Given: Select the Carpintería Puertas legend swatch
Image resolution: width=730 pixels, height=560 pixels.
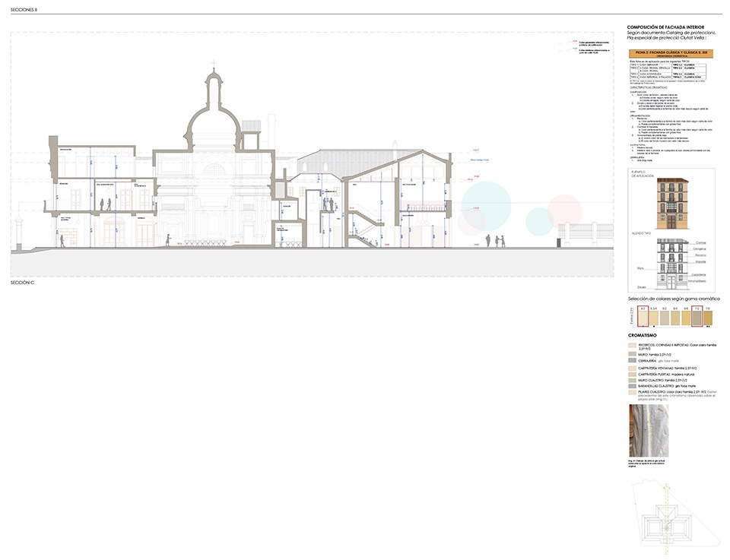Looking at the screenshot, I should tap(632, 374).
